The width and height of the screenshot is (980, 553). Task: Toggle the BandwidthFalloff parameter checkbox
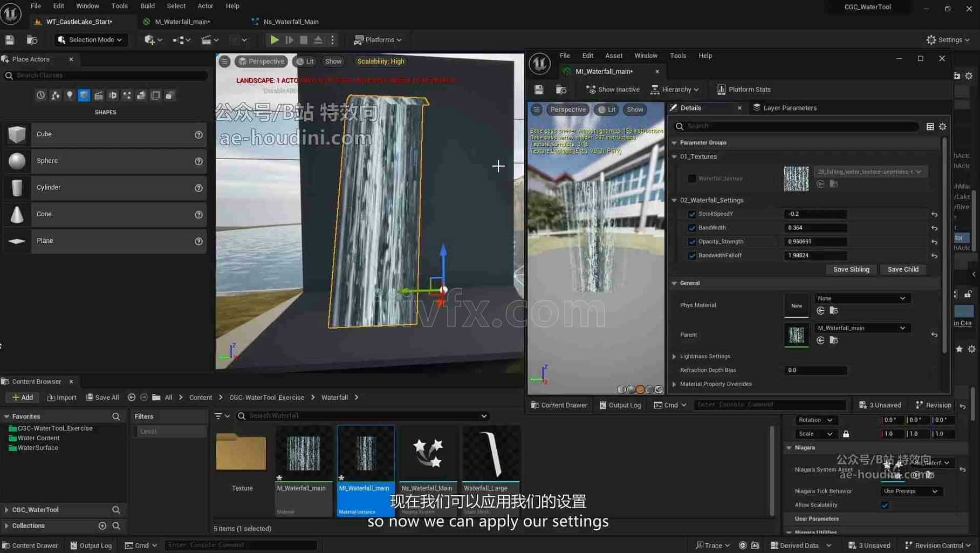(x=692, y=256)
